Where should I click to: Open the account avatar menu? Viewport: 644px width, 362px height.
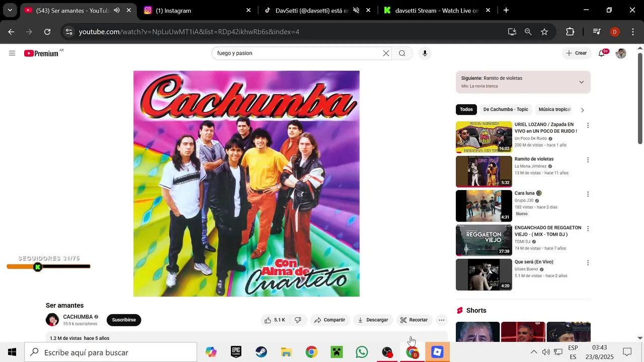621,53
